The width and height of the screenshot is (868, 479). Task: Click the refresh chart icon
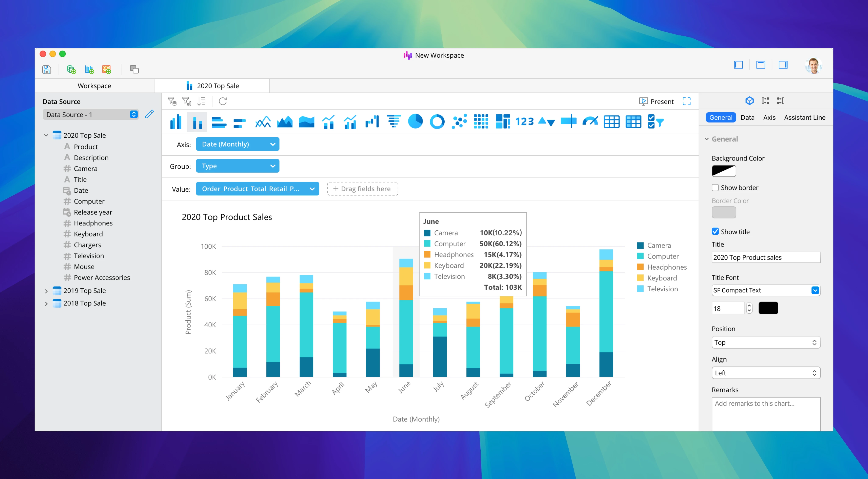tap(223, 101)
